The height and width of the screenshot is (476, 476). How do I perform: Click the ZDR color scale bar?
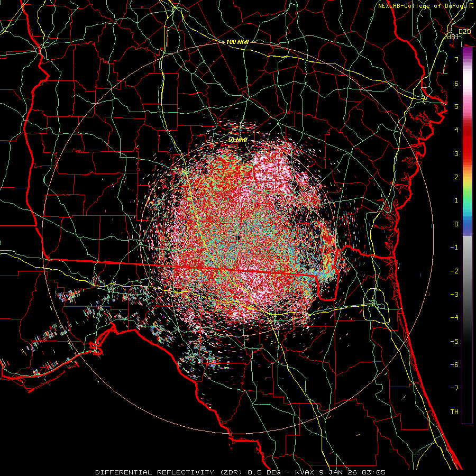point(467,235)
